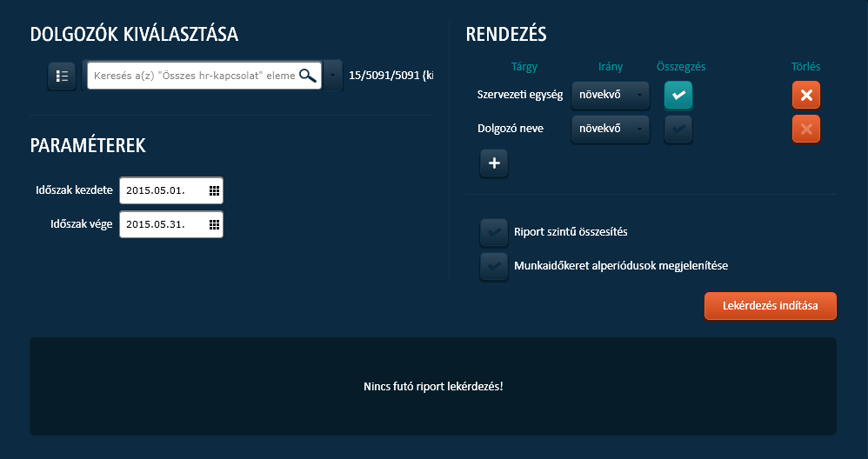Click the Dolgozók kiválasztása heading
Screen dimensions: 868x459
(x=134, y=34)
